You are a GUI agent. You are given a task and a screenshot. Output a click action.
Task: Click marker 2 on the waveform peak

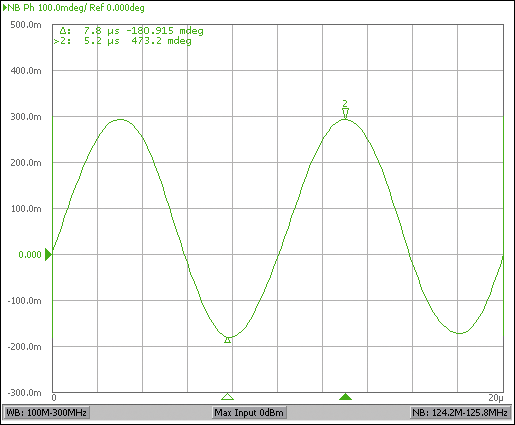tap(345, 110)
